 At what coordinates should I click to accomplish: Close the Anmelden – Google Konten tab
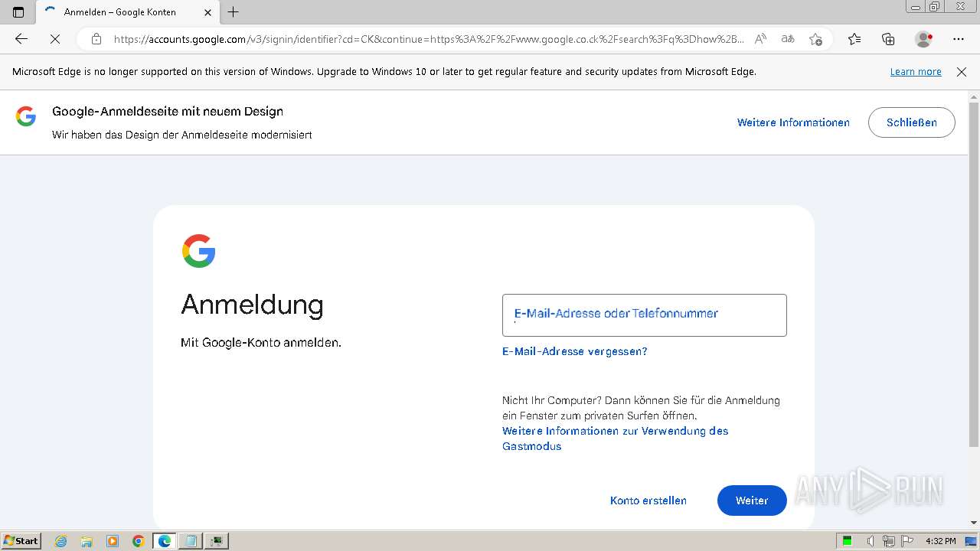tap(207, 12)
